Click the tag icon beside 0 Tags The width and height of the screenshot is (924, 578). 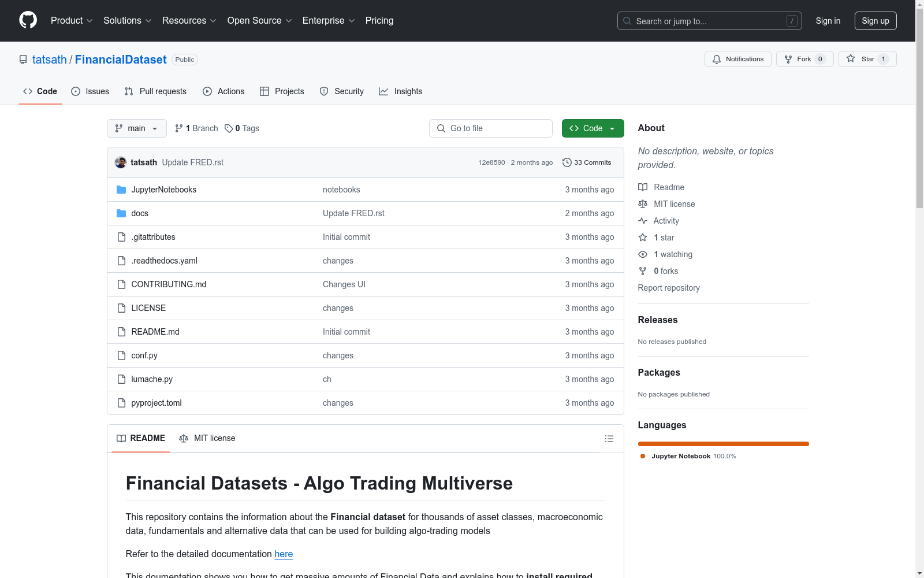[229, 128]
